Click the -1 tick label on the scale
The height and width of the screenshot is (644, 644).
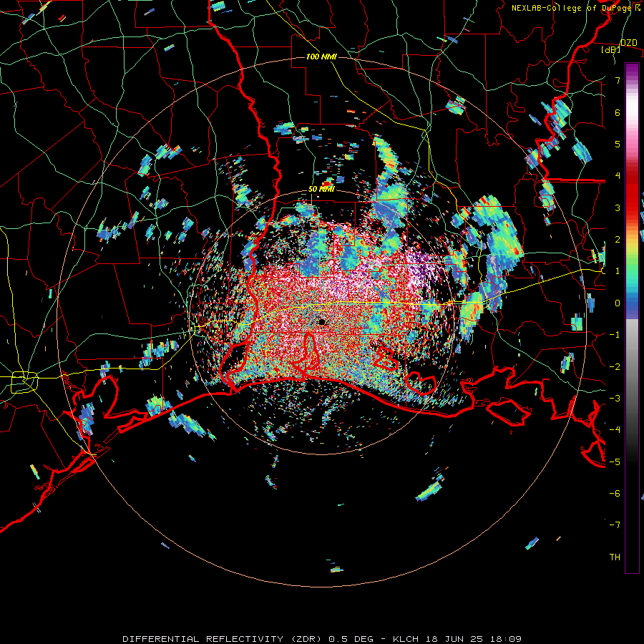coord(615,334)
